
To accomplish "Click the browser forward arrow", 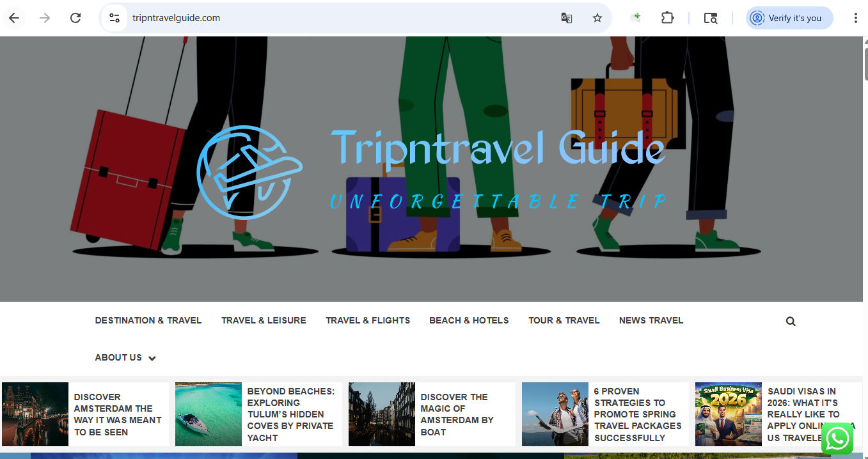I will tap(45, 18).
